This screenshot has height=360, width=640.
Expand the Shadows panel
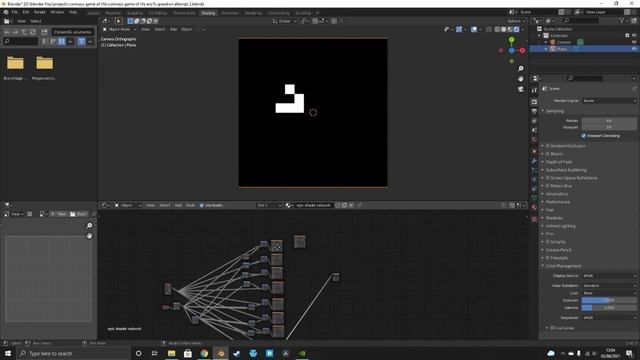pos(553,218)
